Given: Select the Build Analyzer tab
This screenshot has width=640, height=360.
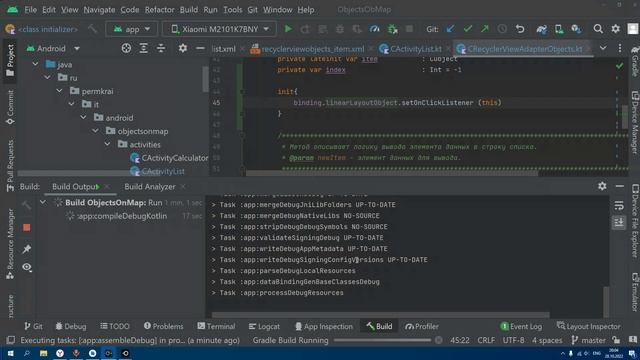Looking at the screenshot, I should (150, 187).
